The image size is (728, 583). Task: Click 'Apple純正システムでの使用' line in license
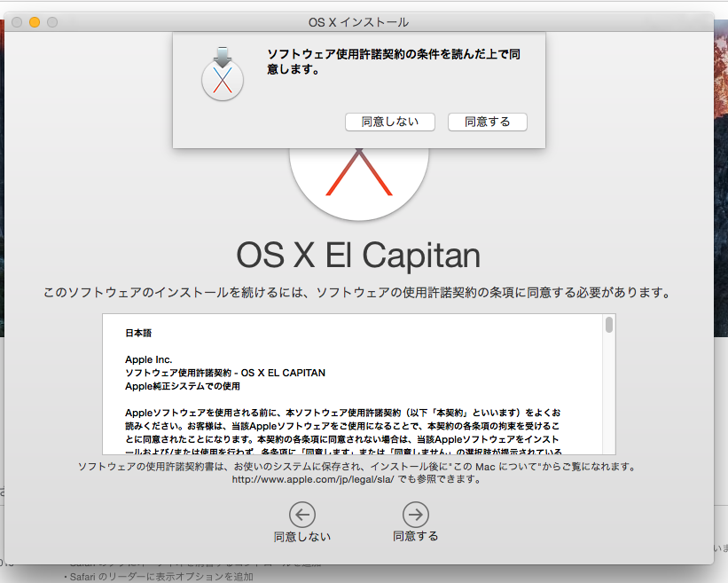click(x=183, y=386)
